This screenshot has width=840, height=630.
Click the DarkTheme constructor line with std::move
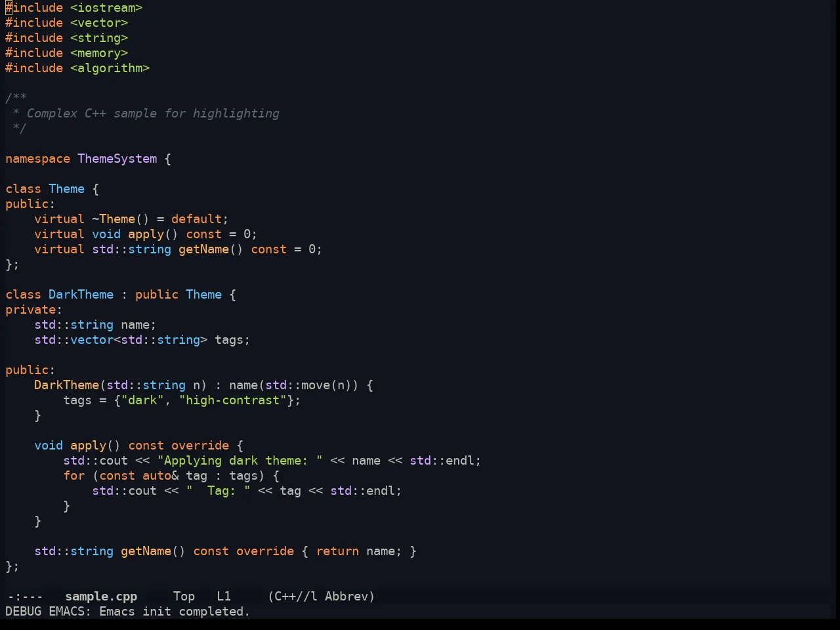pos(203,385)
